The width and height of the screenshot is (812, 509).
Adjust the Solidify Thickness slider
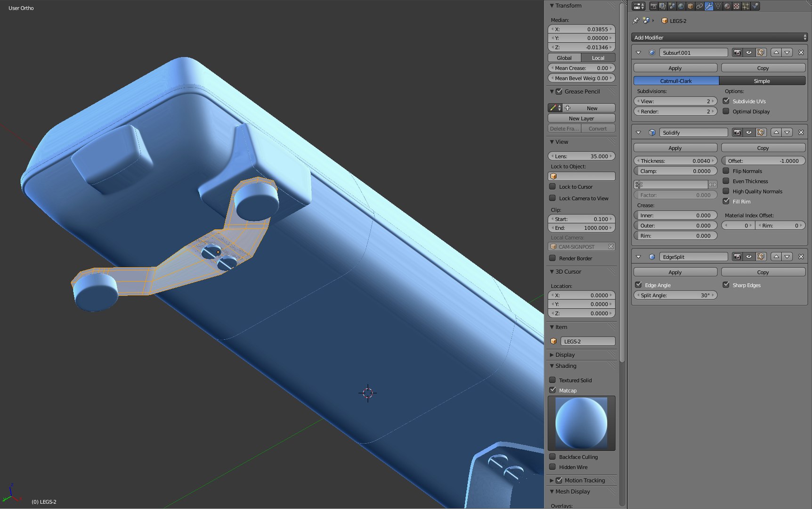[x=675, y=161]
